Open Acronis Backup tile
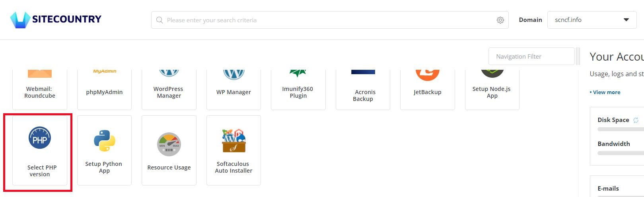 click(x=363, y=89)
